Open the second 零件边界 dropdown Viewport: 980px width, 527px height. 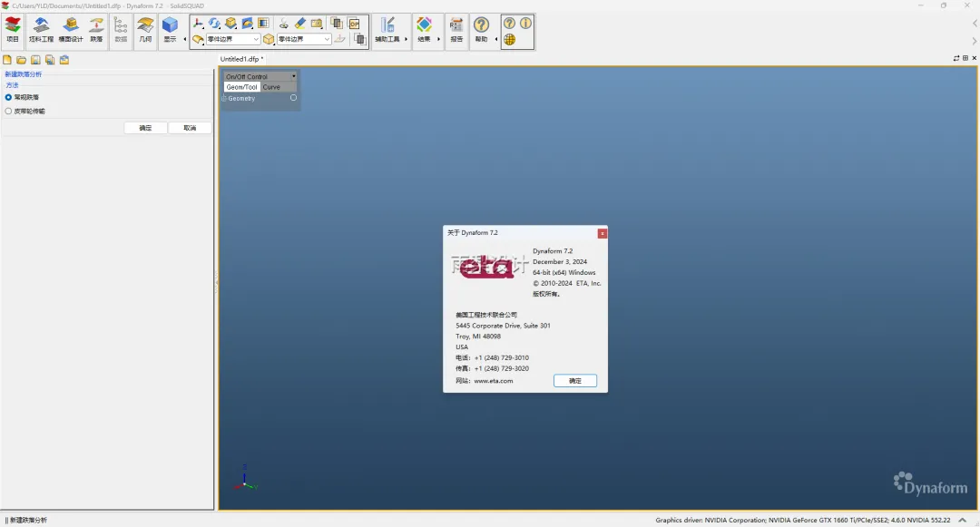pyautogui.click(x=304, y=39)
